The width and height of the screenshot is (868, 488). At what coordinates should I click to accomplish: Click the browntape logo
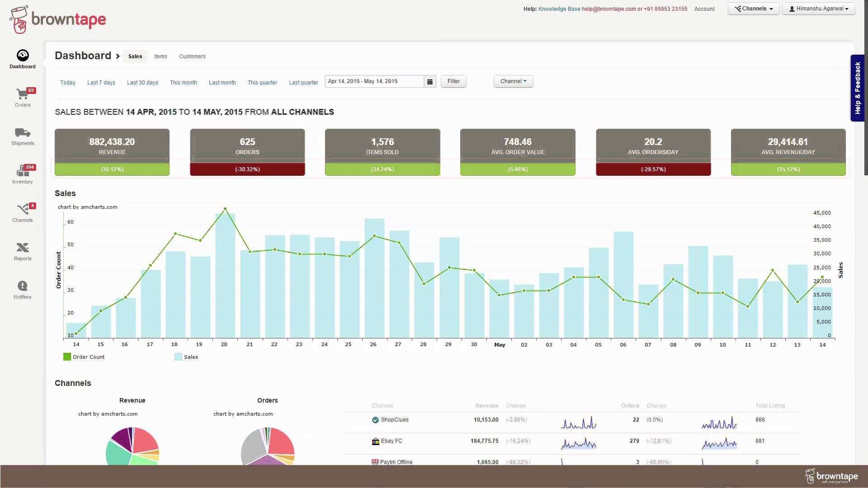pos(57,19)
